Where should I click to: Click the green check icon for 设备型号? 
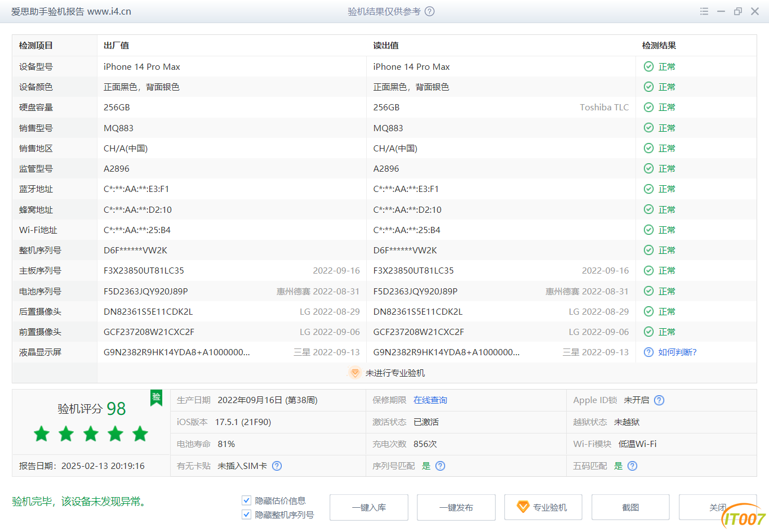tap(648, 66)
